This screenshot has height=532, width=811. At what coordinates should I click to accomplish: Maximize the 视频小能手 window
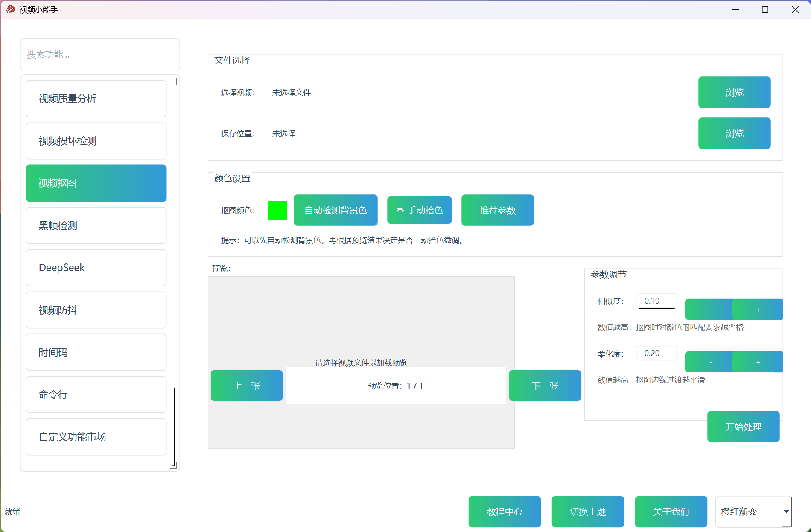point(765,9)
